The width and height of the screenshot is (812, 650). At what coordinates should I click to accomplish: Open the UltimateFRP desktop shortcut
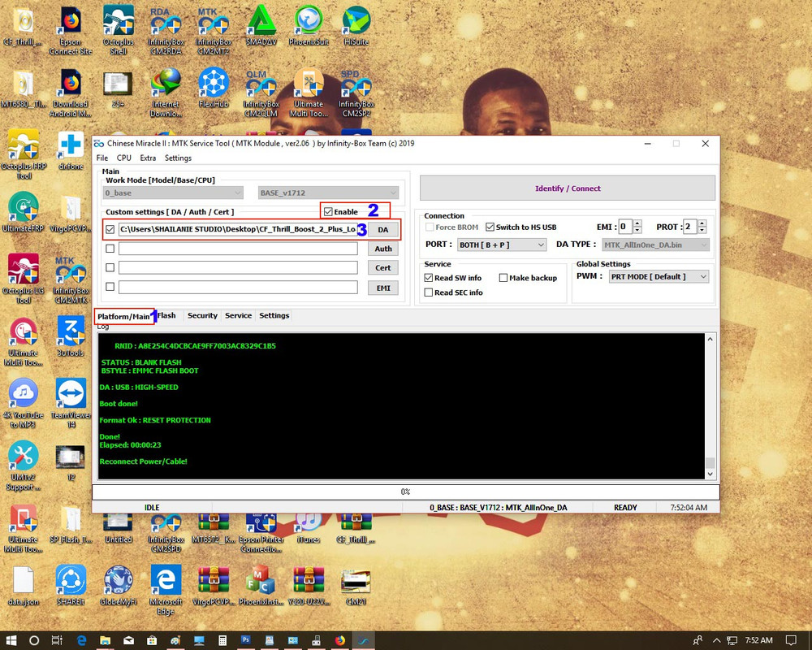pyautogui.click(x=24, y=212)
